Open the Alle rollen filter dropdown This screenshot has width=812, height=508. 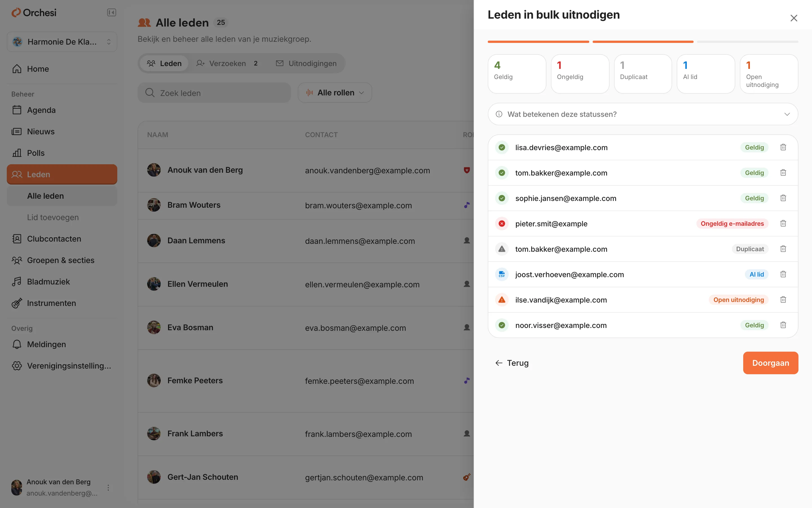[x=335, y=93]
